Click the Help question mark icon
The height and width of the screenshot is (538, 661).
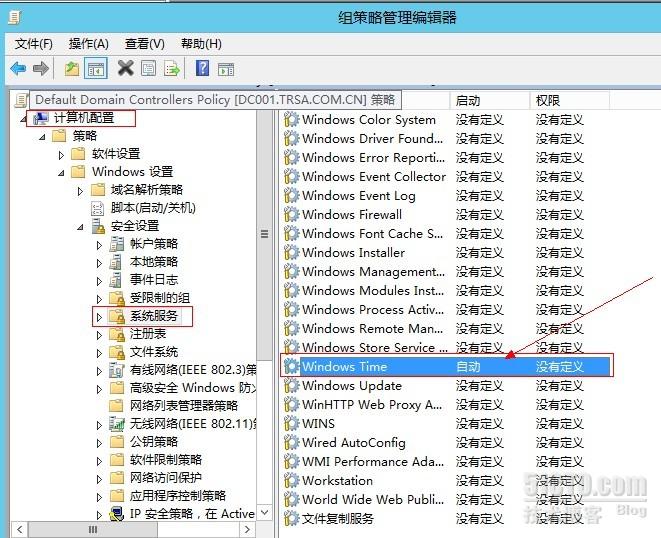(x=202, y=68)
